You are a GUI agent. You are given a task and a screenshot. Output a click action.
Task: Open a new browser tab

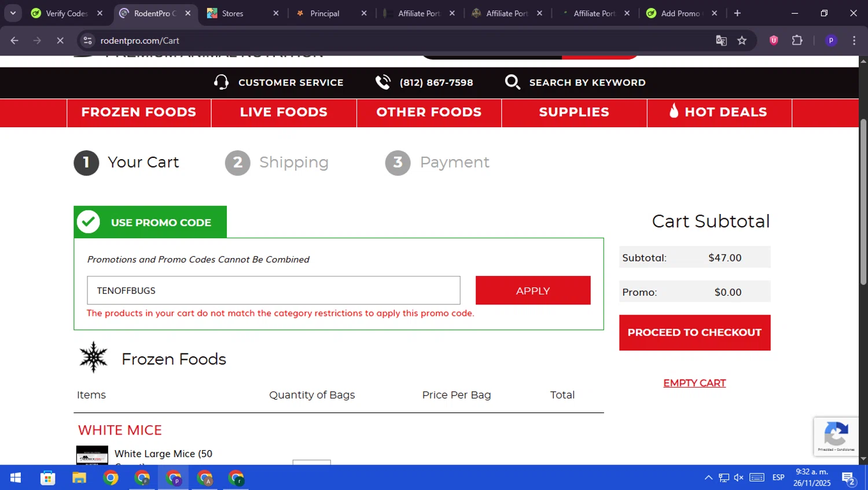pos(737,13)
